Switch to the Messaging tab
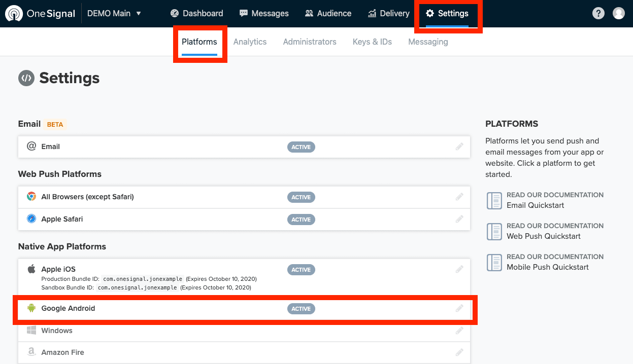The image size is (633, 364). point(428,42)
